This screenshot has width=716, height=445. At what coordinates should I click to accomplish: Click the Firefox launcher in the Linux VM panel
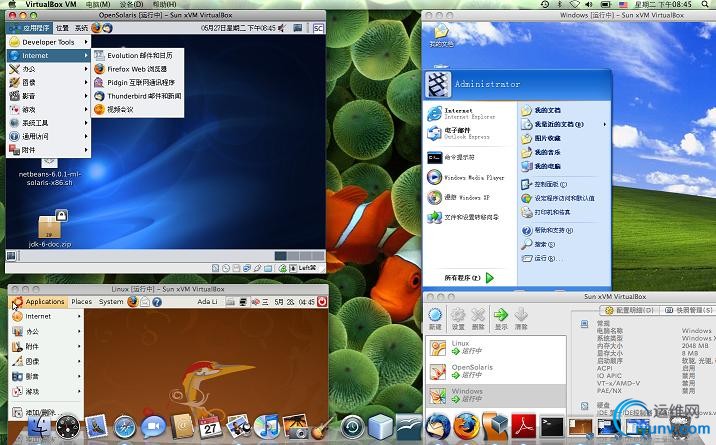point(132,302)
